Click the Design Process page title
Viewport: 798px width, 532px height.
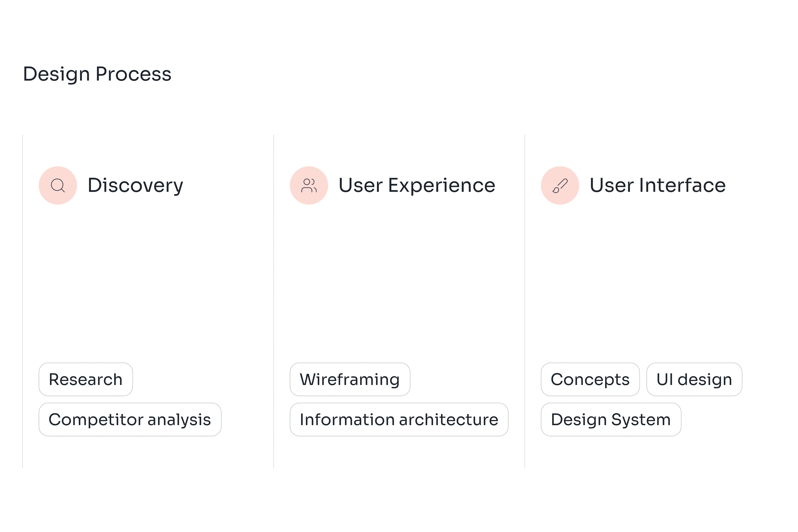[97, 74]
